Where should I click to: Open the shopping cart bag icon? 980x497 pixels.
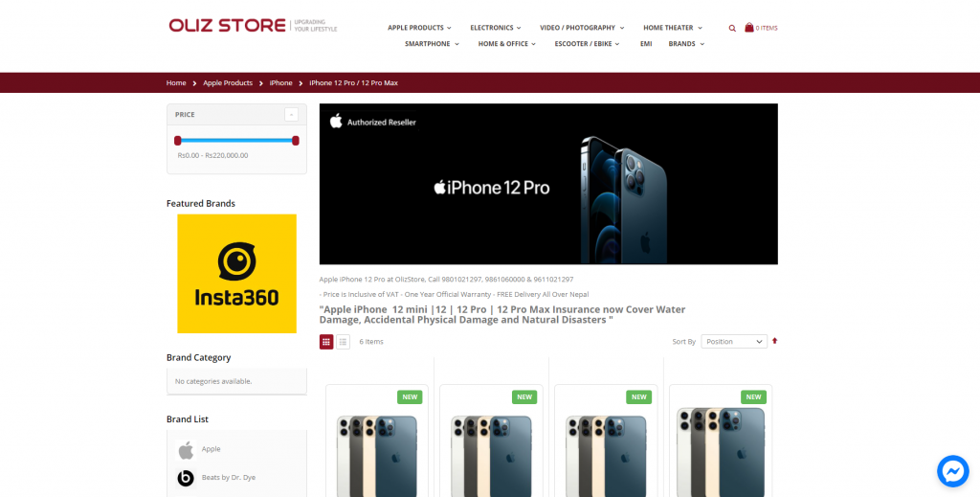pyautogui.click(x=748, y=28)
